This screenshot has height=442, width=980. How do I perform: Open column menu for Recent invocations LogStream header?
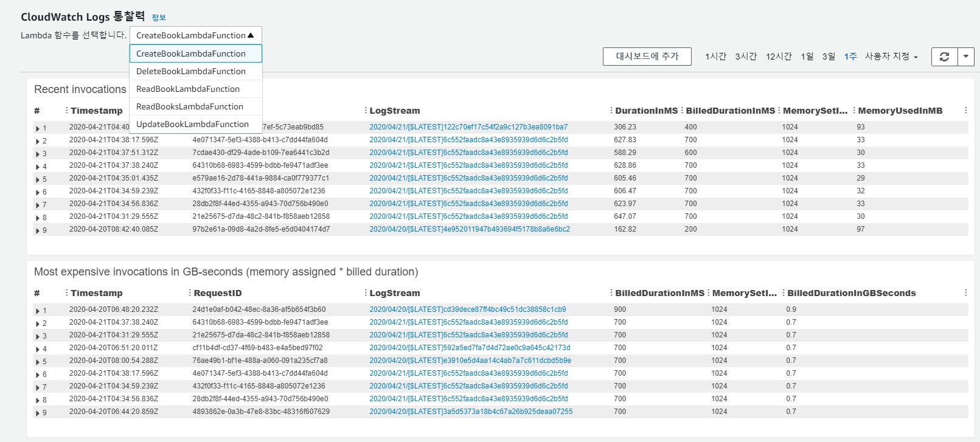pyautogui.click(x=366, y=110)
